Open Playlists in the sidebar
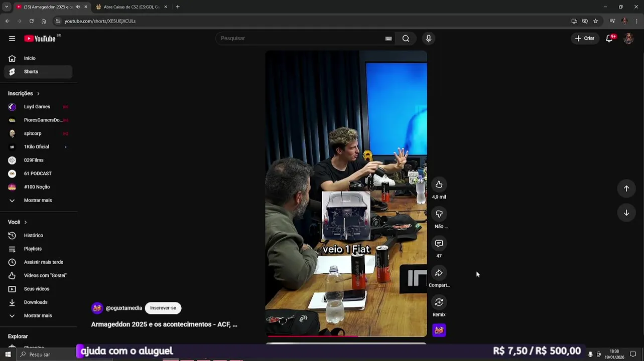 (x=38, y=249)
